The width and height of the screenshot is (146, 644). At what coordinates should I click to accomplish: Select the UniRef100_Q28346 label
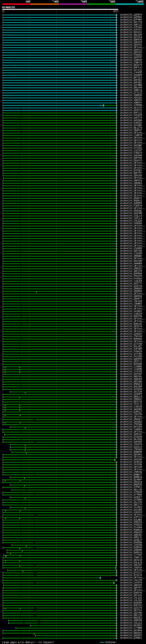tap(131, 389)
